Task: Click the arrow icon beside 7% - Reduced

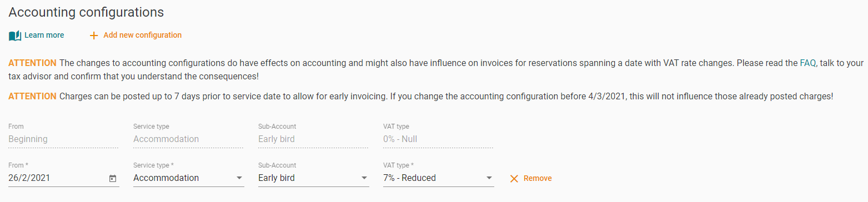Action: click(489, 178)
